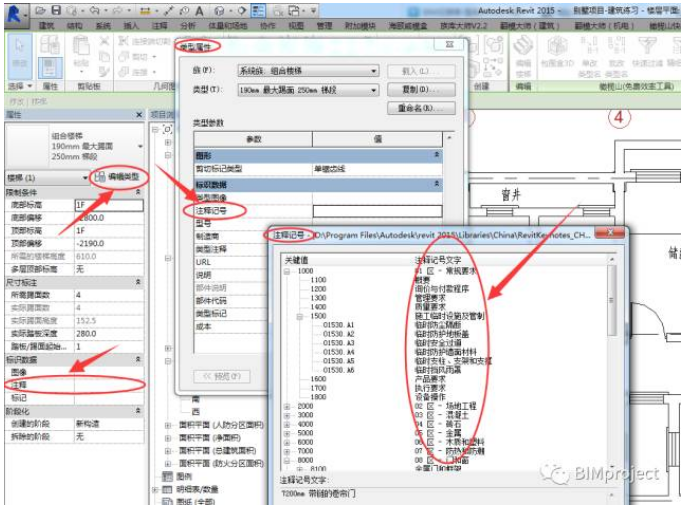Click the Undo arrow in quick access toolbar
This screenshot has width=683, height=506.
(95, 10)
